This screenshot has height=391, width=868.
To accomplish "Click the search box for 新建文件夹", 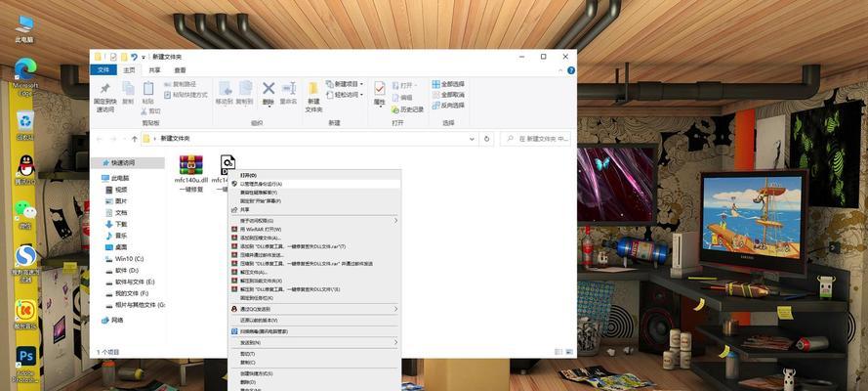I will click(535, 139).
